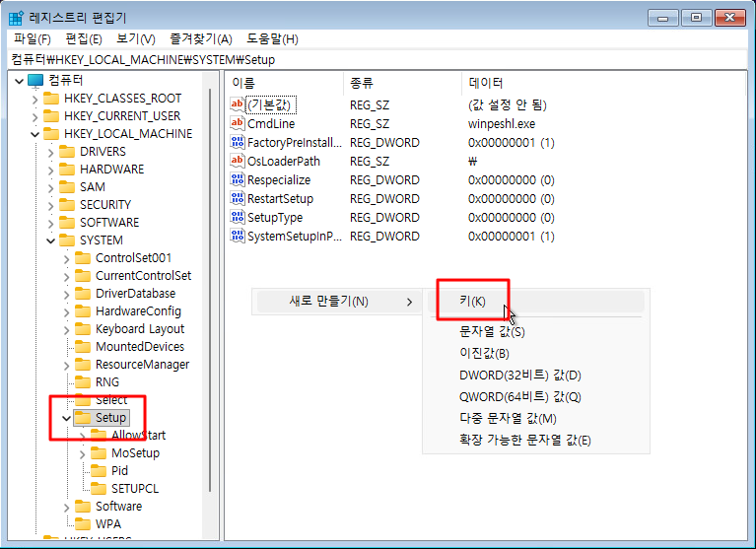Click the Pid folder icon
The height and width of the screenshot is (549, 756).
[99, 471]
